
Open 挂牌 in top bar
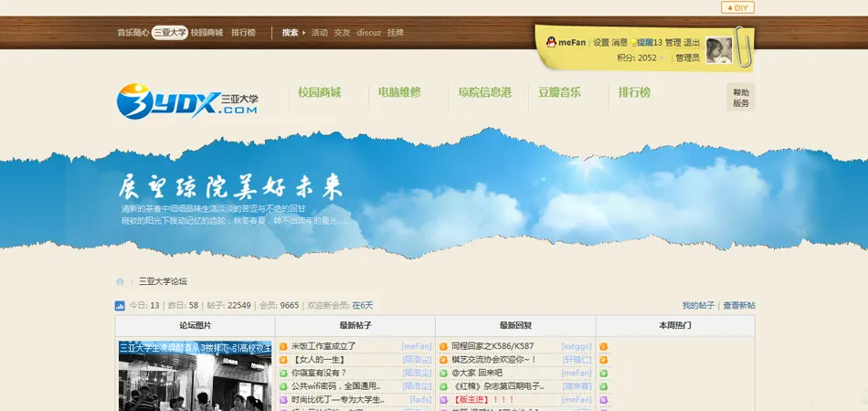click(396, 33)
